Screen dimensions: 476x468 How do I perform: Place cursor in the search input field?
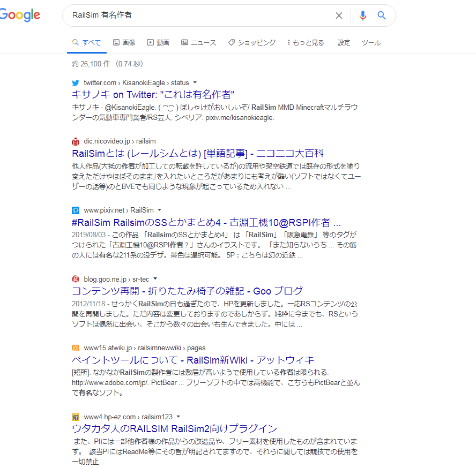[x=188, y=16]
